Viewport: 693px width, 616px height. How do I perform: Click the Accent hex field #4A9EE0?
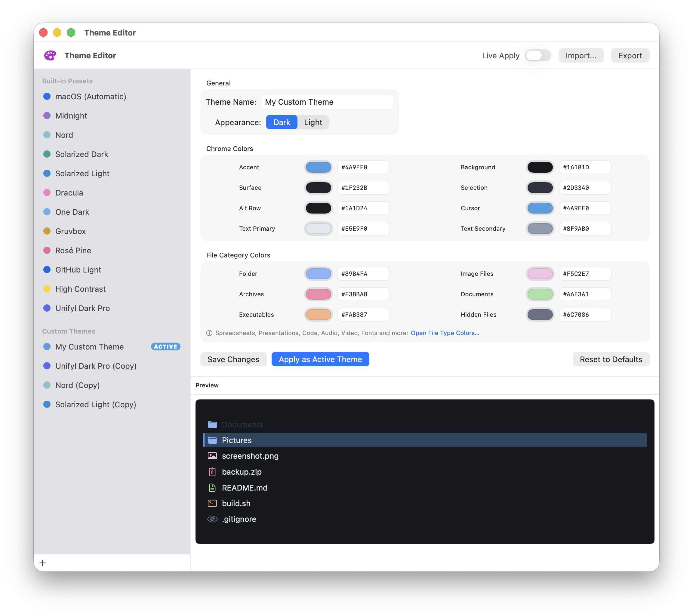(363, 167)
